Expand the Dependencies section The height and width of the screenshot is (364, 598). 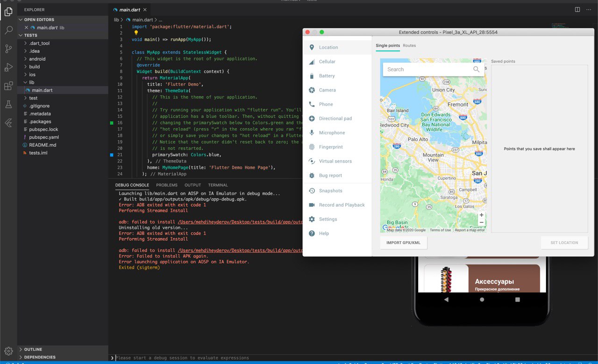(x=63, y=357)
